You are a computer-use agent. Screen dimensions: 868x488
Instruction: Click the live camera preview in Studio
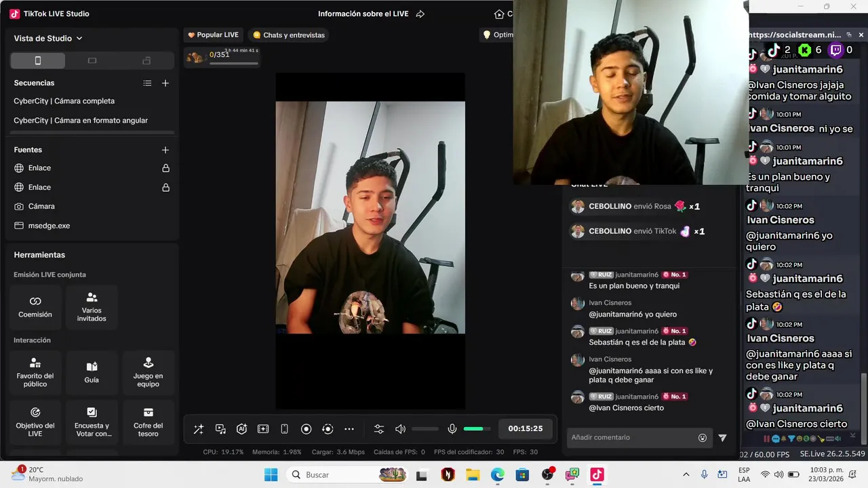[370, 217]
